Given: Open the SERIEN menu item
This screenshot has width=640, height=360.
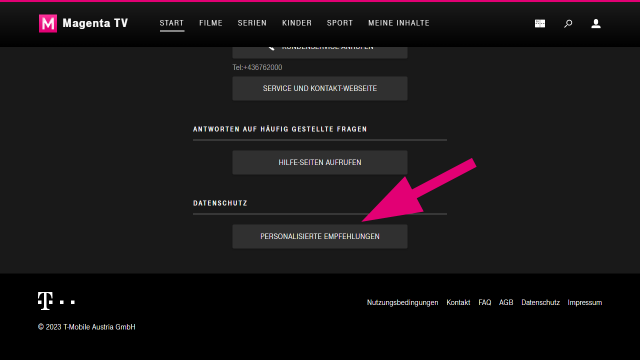Looking at the screenshot, I should click(x=252, y=23).
